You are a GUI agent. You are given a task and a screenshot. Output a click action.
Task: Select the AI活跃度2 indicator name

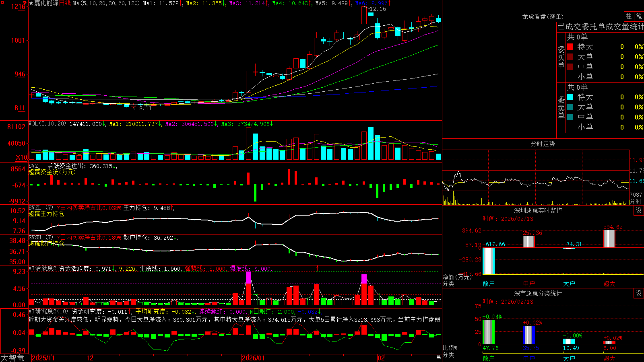(x=43, y=268)
